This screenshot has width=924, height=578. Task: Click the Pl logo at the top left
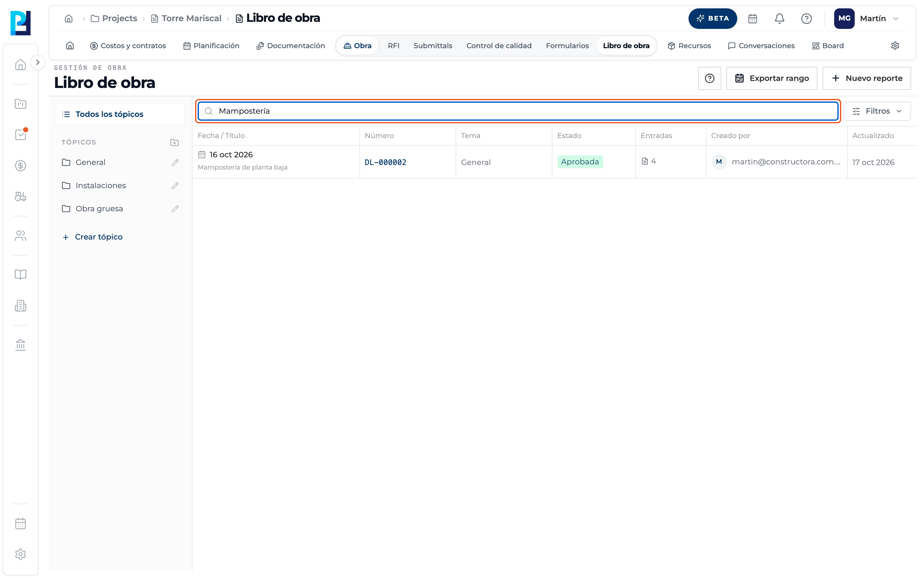click(21, 23)
